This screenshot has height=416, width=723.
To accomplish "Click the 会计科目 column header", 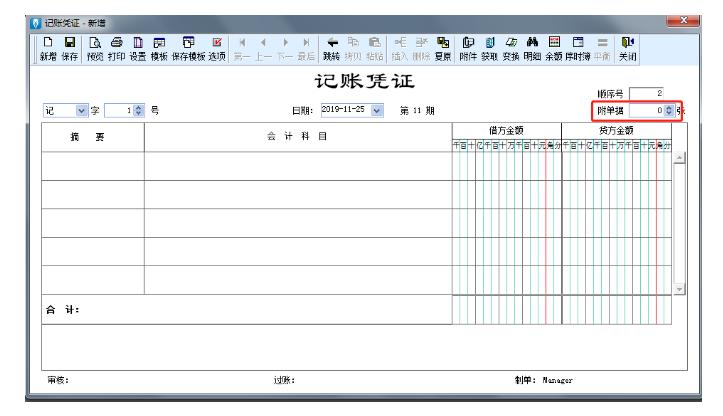I will pos(298,137).
